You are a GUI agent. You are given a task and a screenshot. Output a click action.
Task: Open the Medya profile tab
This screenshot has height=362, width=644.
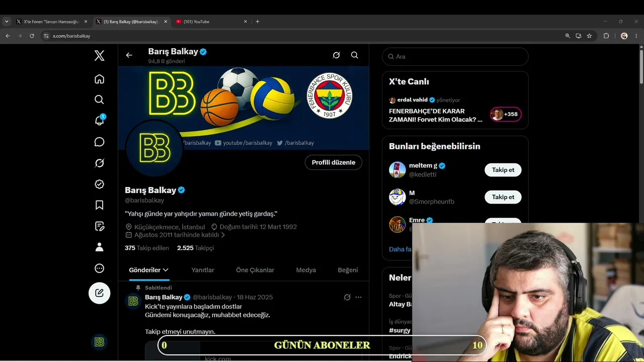point(306,270)
